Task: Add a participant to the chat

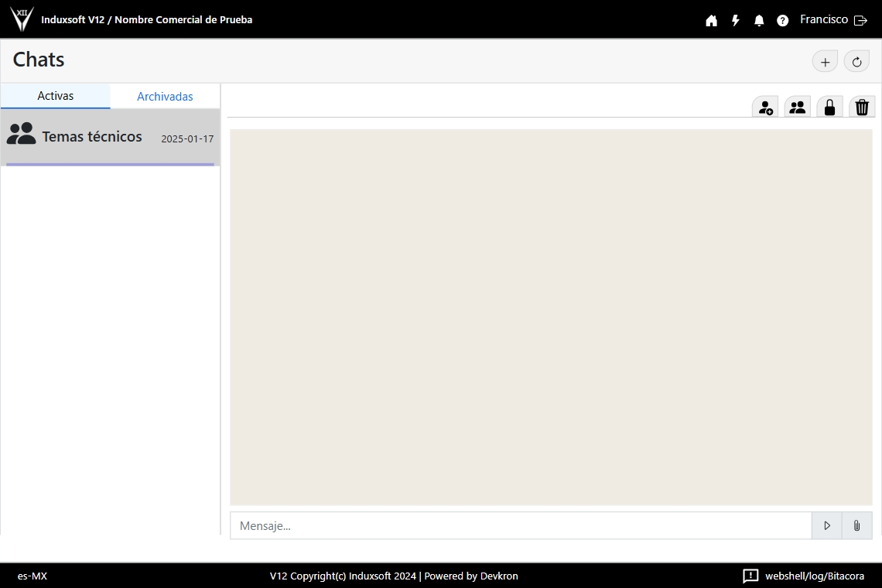Action: coord(765,108)
